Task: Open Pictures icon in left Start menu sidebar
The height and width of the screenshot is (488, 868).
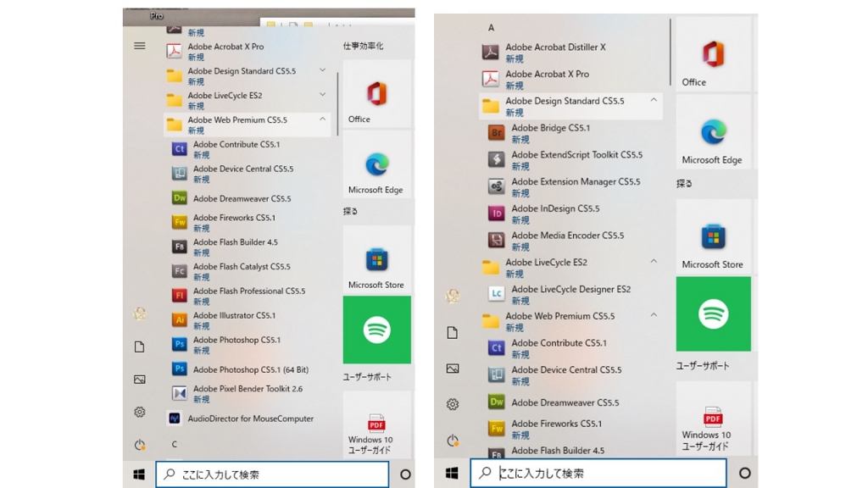Action: [x=140, y=379]
